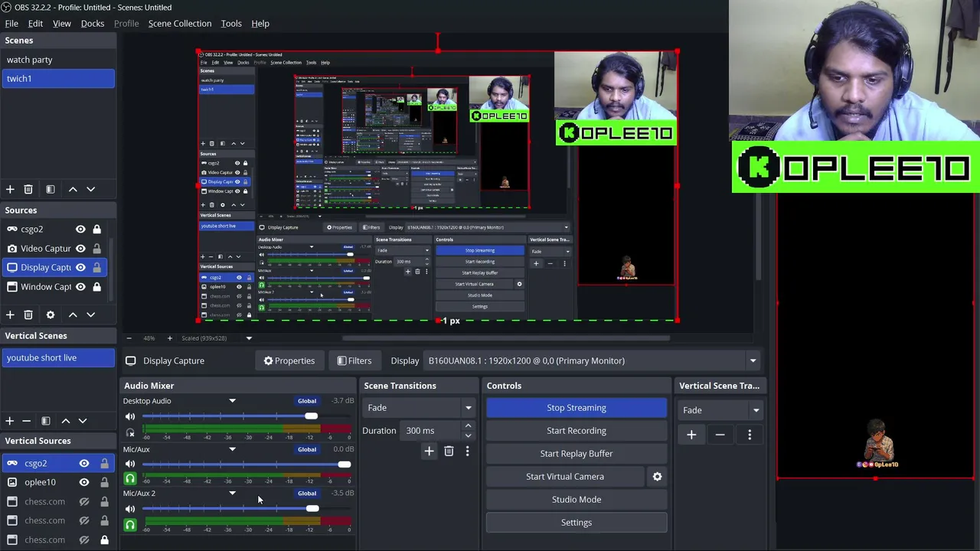This screenshot has width=980, height=551.
Task: Remove scene transition with trash icon
Action: [449, 452]
